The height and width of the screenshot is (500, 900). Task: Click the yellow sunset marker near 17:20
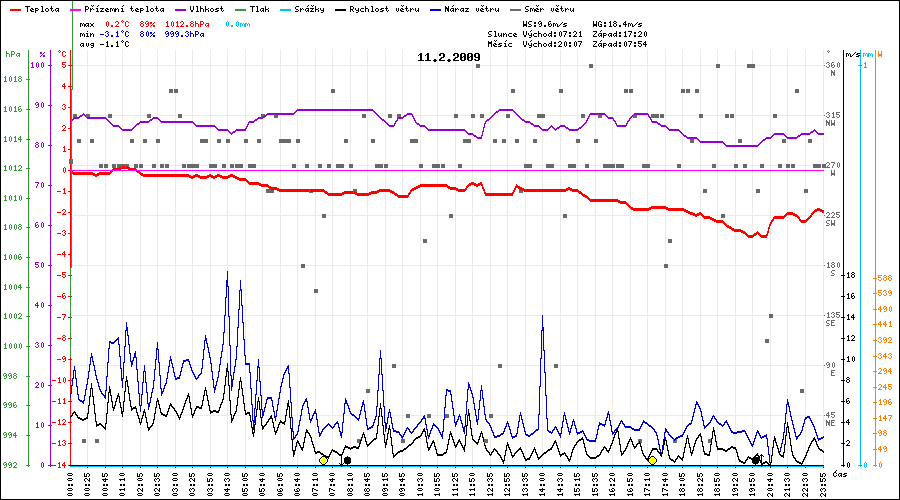[652, 460]
